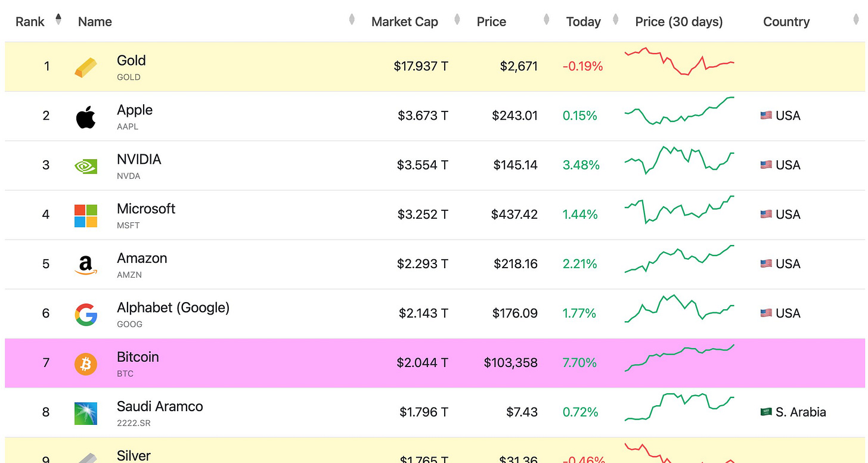The width and height of the screenshot is (868, 463).
Task: Click the Country column header
Action: (x=786, y=22)
